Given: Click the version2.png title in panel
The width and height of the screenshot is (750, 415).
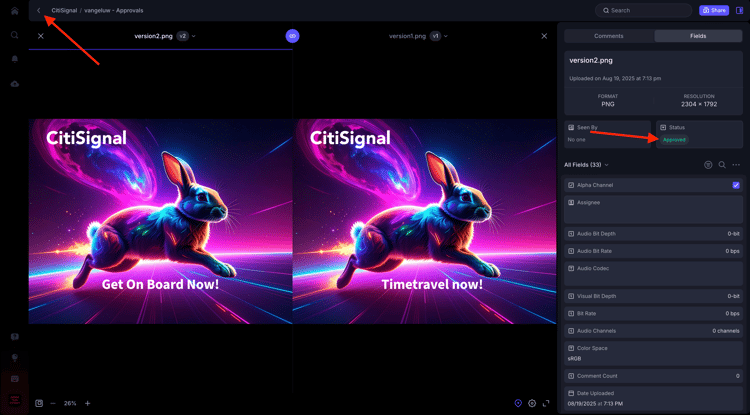Looking at the screenshot, I should (591, 61).
